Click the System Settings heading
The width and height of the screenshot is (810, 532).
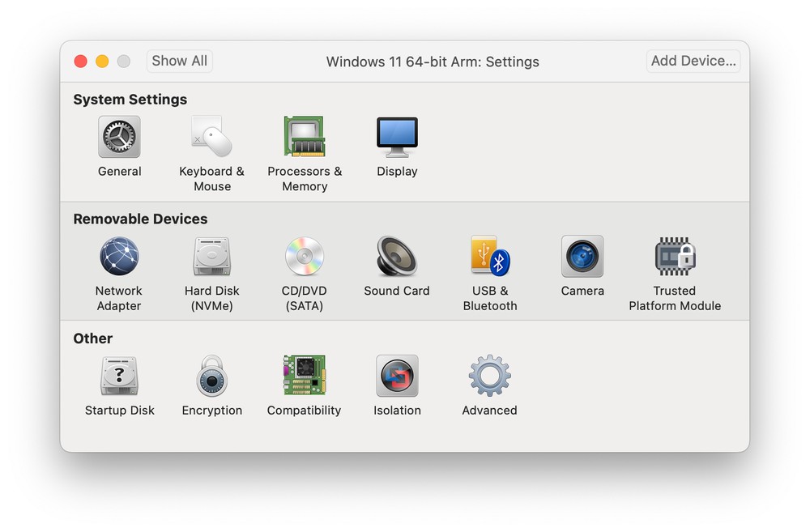coord(130,99)
